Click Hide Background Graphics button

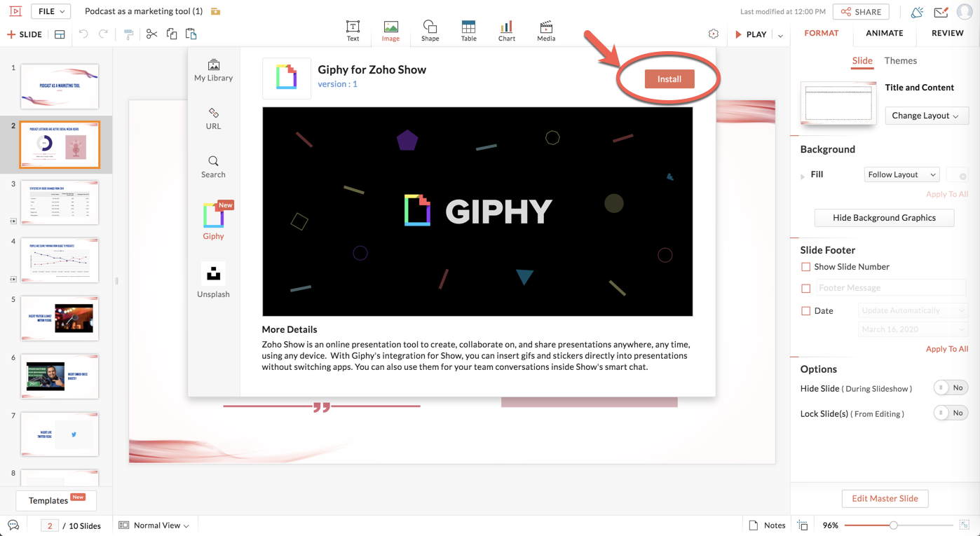coord(884,218)
